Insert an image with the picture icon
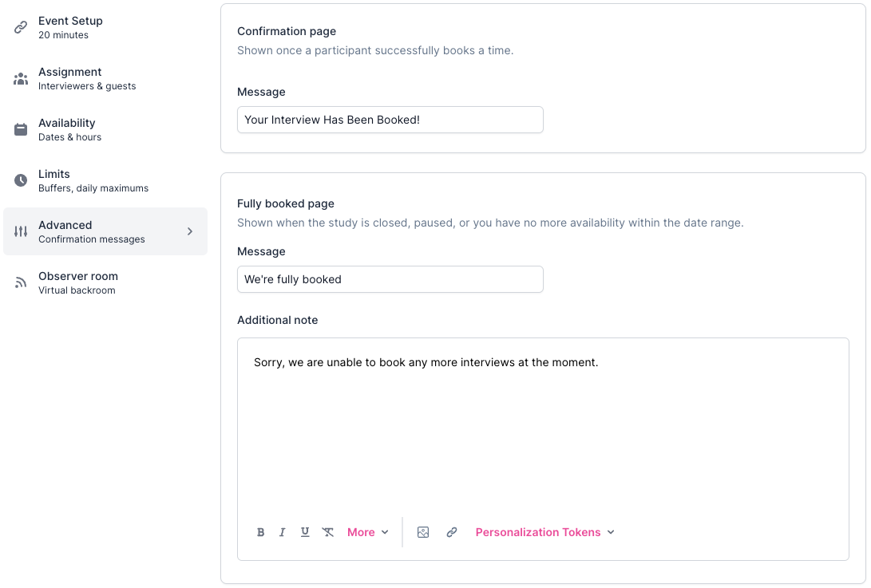The width and height of the screenshot is (871, 588). pos(423,532)
